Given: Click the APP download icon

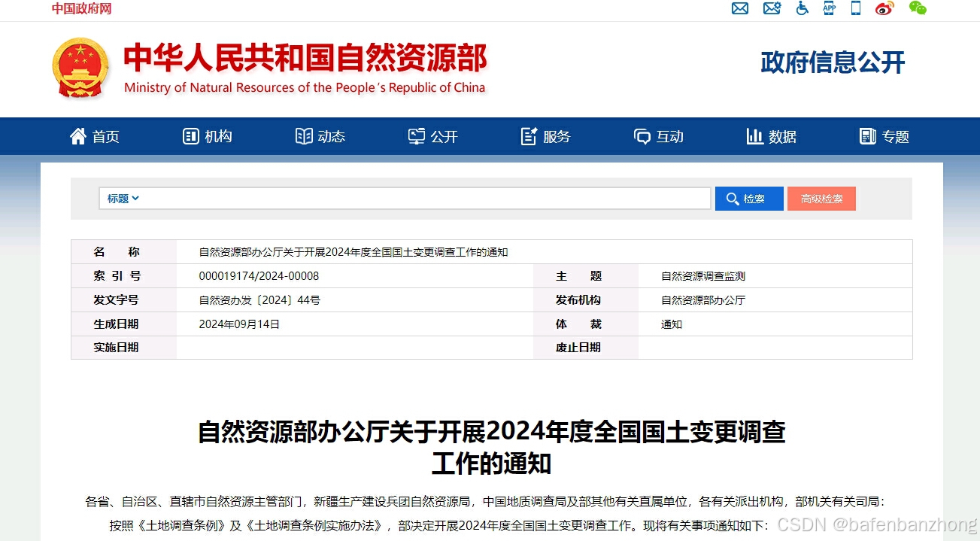Looking at the screenshot, I should pyautogui.click(x=829, y=8).
